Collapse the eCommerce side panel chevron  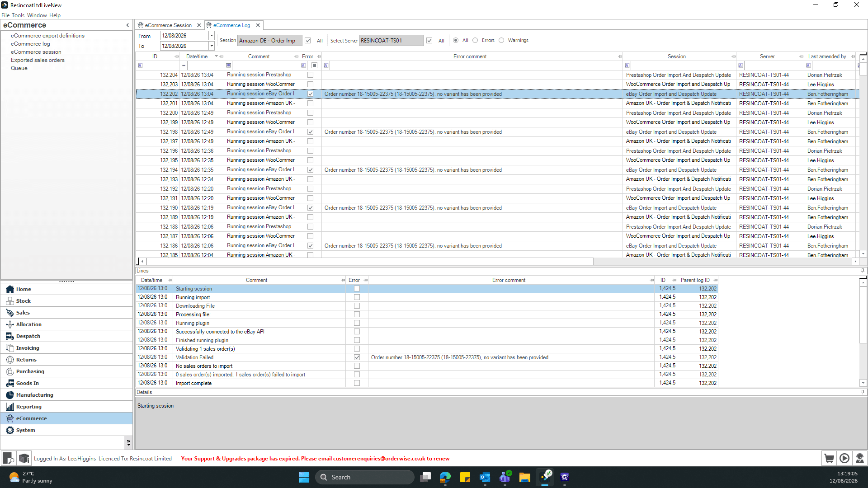127,25
